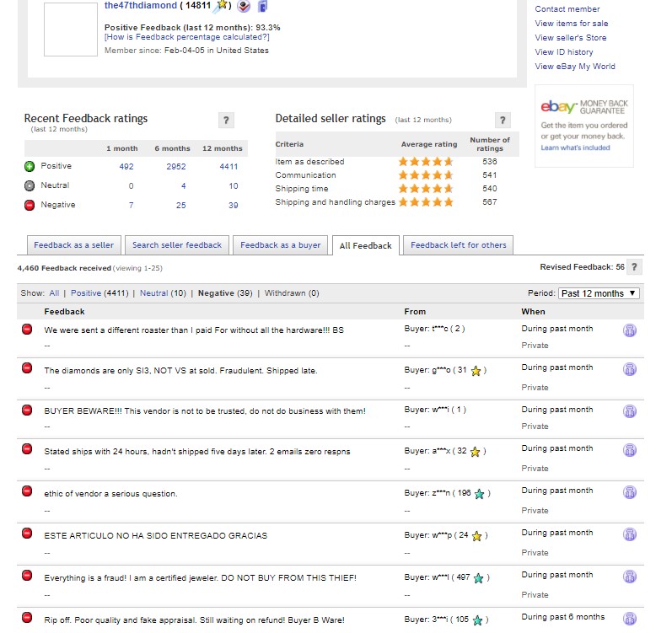Click the teal star beside buyer 3***i
The height and width of the screenshot is (633, 672).
477,620
